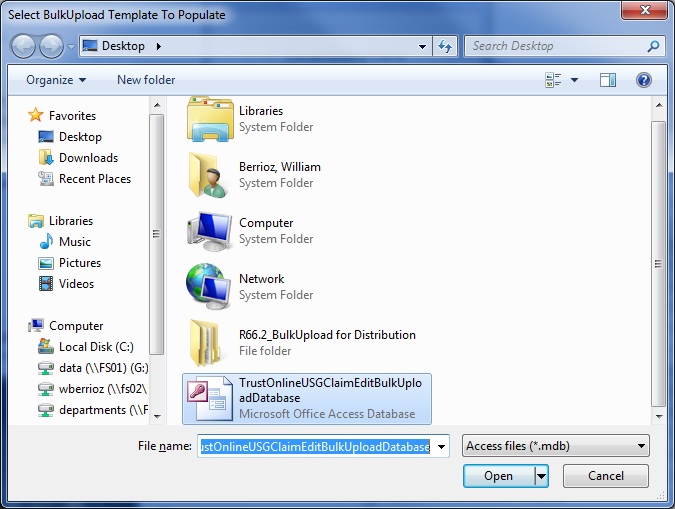Toggle the preview pane icon
The image size is (675, 509).
tap(607, 80)
